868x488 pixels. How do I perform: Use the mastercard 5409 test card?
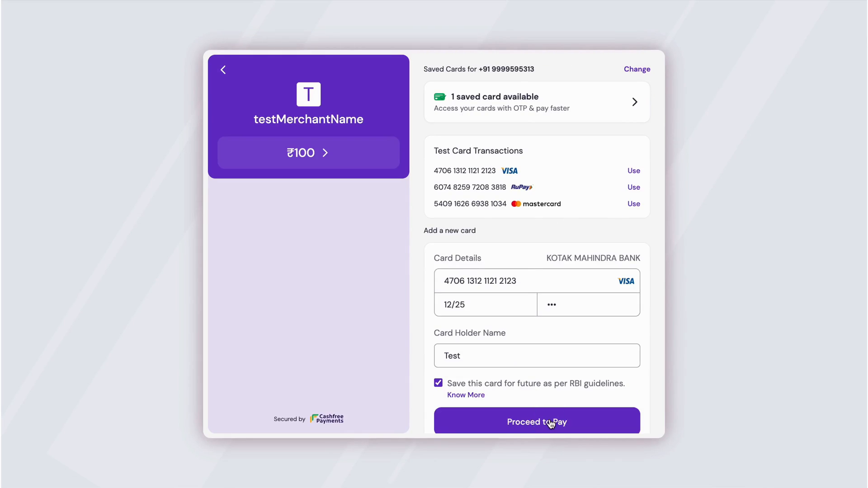[633, 204]
